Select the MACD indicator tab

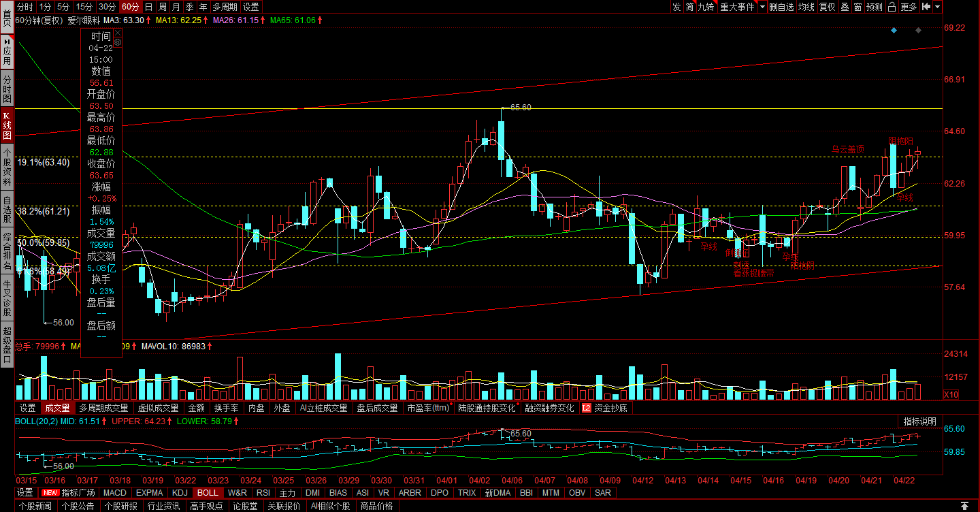tap(115, 492)
